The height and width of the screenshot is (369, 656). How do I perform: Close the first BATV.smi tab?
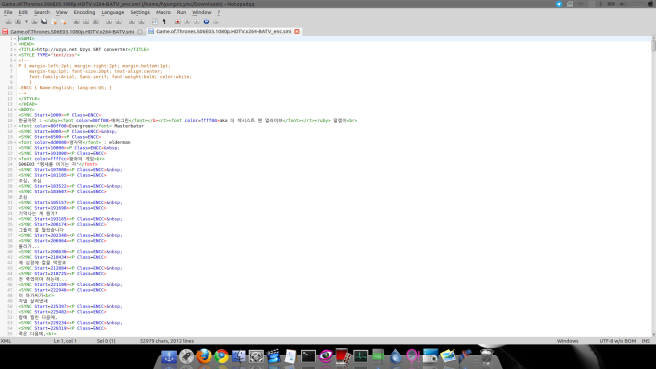tap(140, 32)
